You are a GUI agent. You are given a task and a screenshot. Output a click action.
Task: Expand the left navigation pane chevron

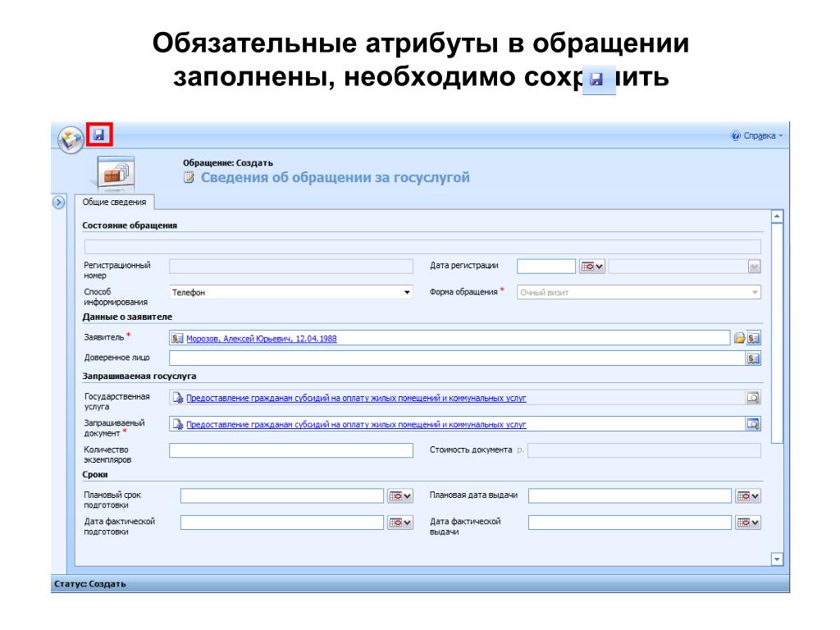[59, 203]
